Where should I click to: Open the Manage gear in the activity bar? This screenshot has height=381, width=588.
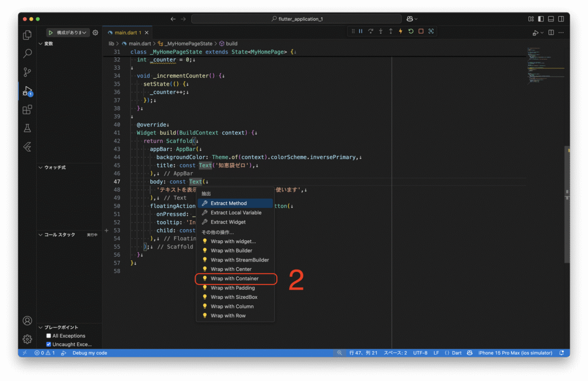[x=27, y=339]
